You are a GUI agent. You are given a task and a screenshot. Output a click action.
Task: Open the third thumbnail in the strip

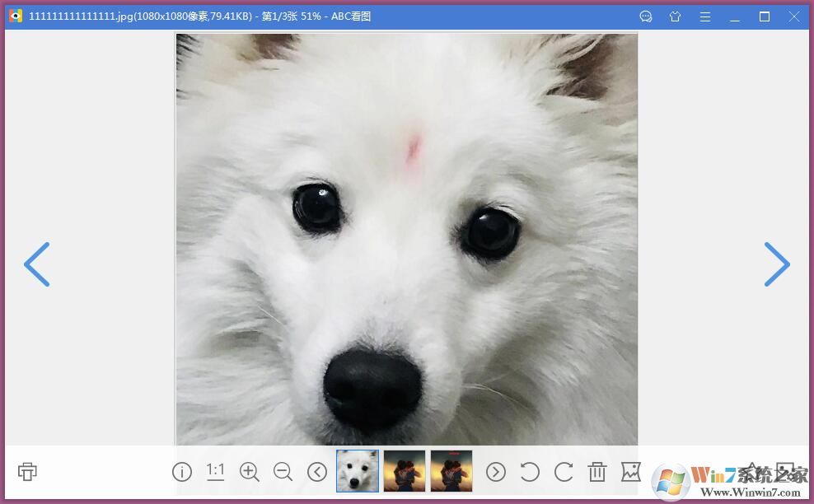click(x=451, y=470)
